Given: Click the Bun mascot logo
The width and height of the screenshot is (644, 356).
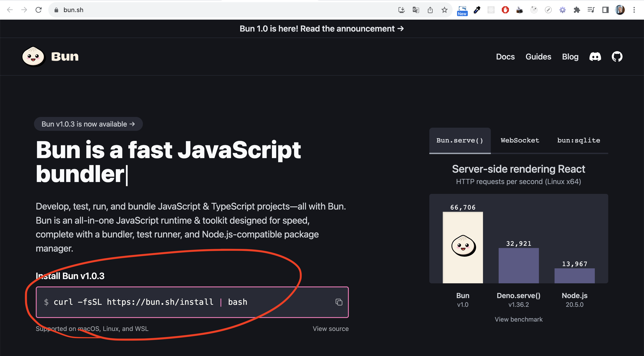Looking at the screenshot, I should click(34, 57).
